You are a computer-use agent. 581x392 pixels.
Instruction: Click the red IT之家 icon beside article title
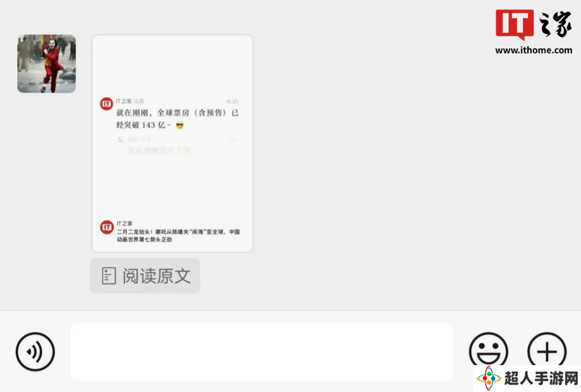coord(107,227)
